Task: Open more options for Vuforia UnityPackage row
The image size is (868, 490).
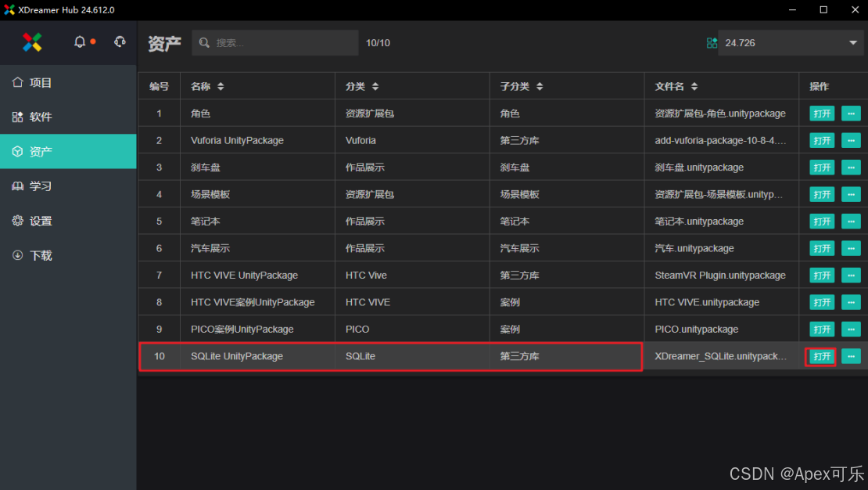Action: click(851, 140)
